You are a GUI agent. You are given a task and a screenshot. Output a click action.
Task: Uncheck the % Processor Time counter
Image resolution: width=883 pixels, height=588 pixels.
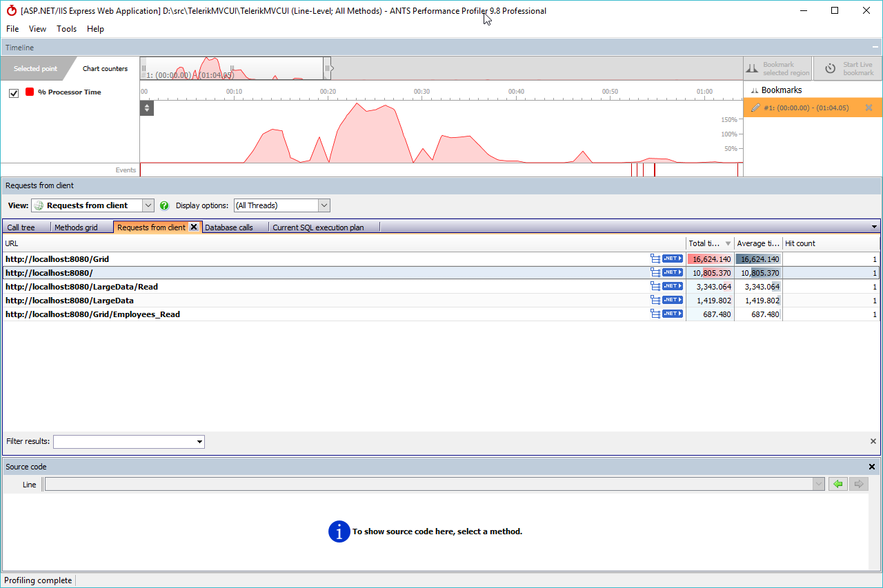click(14, 93)
